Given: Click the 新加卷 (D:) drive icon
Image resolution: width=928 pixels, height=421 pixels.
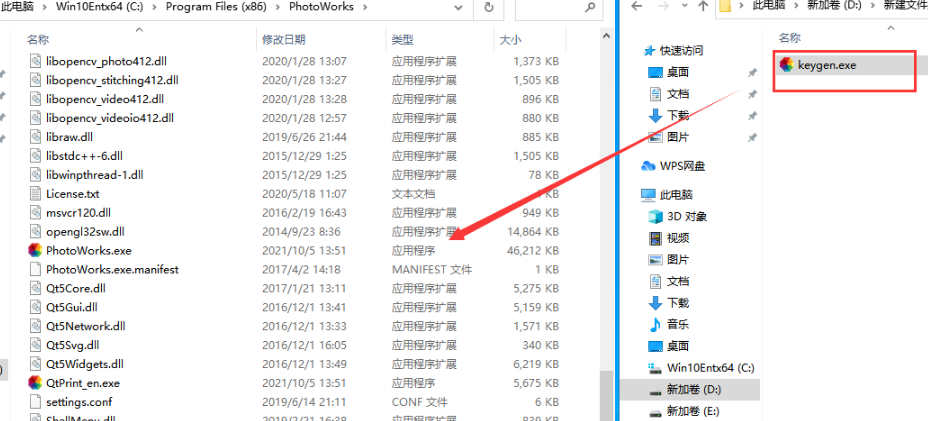Looking at the screenshot, I should point(655,390).
